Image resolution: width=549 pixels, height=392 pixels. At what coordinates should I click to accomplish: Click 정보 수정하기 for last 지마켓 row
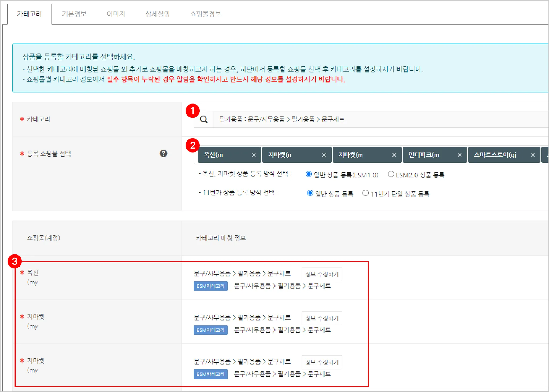322,362
